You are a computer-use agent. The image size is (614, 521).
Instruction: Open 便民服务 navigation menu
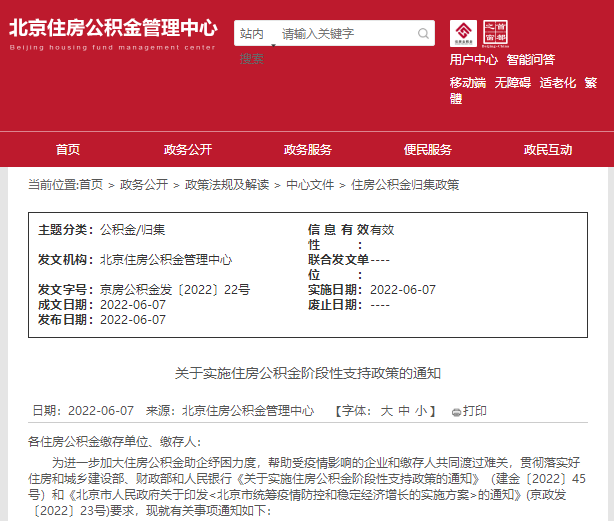pyautogui.click(x=428, y=149)
